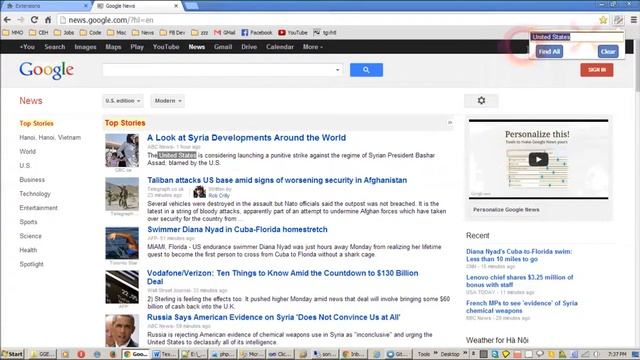The image size is (640, 360).
Task: Open the Facebook bookmark
Action: click(257, 33)
